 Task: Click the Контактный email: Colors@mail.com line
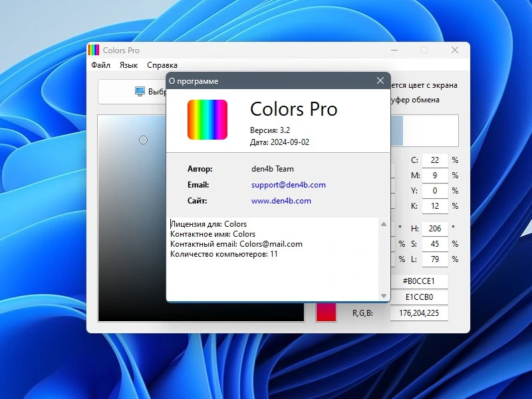point(236,244)
